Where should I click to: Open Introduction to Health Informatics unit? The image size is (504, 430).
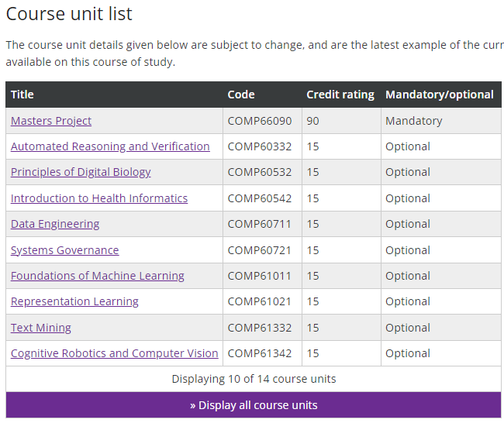tap(99, 198)
